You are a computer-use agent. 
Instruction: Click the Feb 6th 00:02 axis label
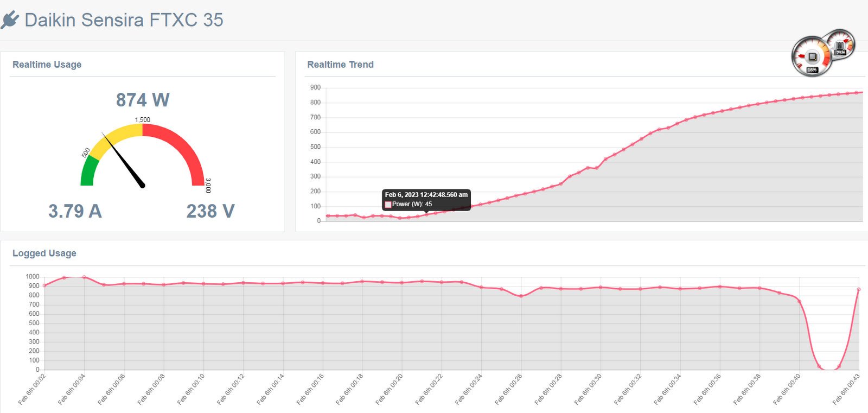click(x=32, y=390)
